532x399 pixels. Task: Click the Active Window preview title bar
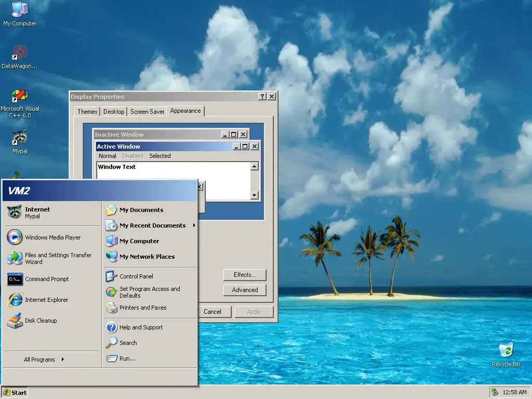pyautogui.click(x=164, y=146)
